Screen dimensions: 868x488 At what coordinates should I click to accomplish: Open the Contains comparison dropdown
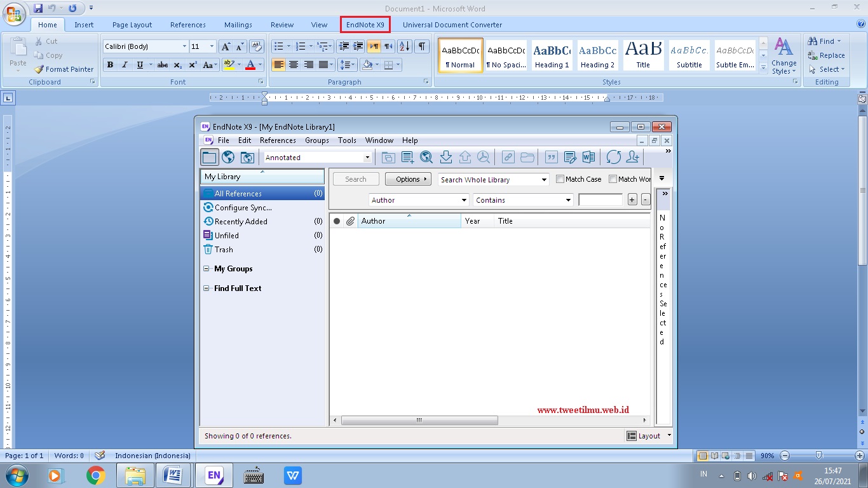coord(569,200)
